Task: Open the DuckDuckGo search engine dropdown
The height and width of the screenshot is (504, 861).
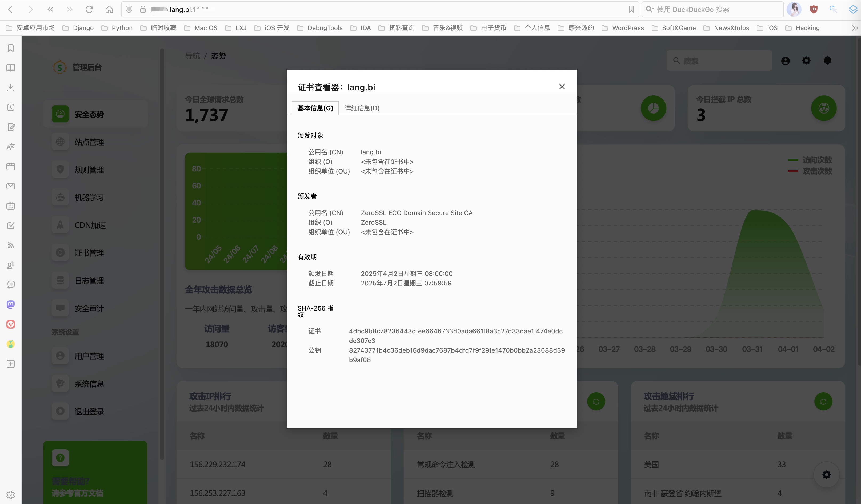Action: [x=650, y=9]
